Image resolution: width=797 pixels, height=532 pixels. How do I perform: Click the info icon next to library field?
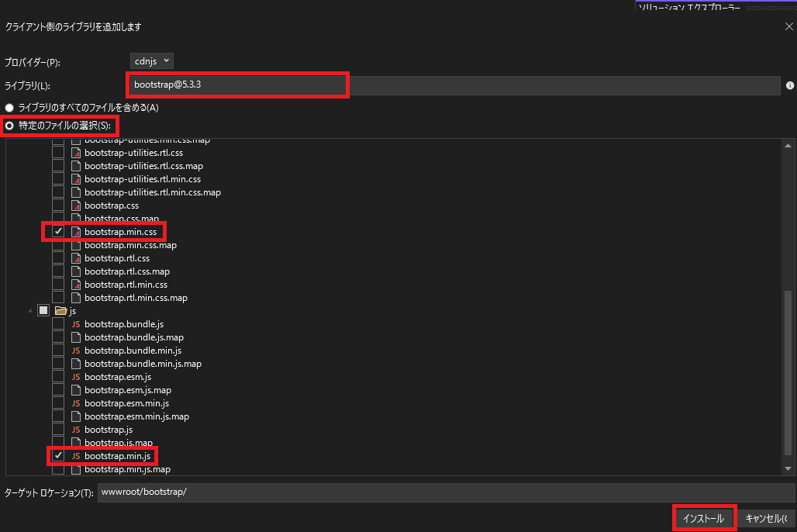[789, 85]
